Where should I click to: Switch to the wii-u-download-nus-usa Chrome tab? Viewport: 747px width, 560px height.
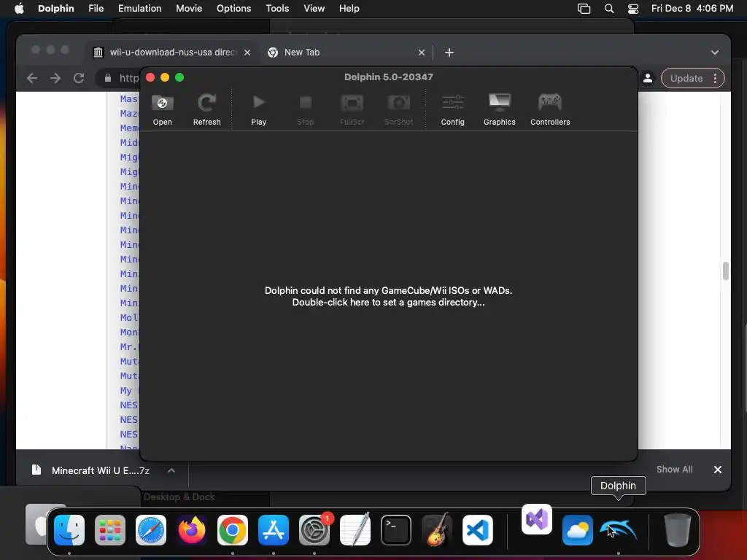click(171, 52)
